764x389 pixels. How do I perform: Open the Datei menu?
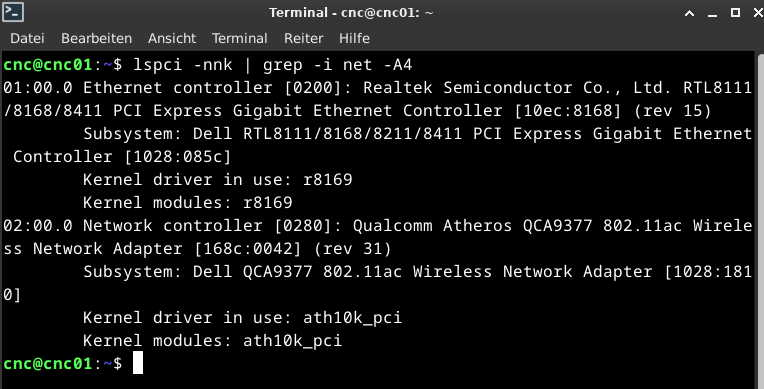[x=27, y=38]
